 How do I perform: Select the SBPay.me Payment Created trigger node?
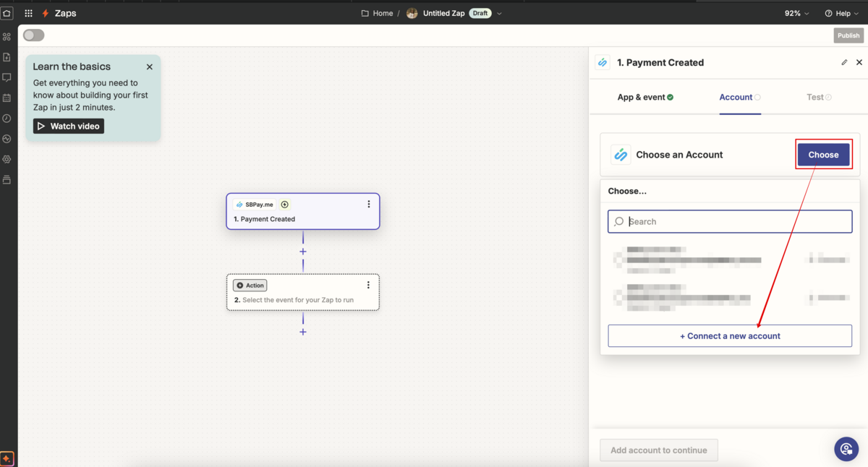point(303,211)
